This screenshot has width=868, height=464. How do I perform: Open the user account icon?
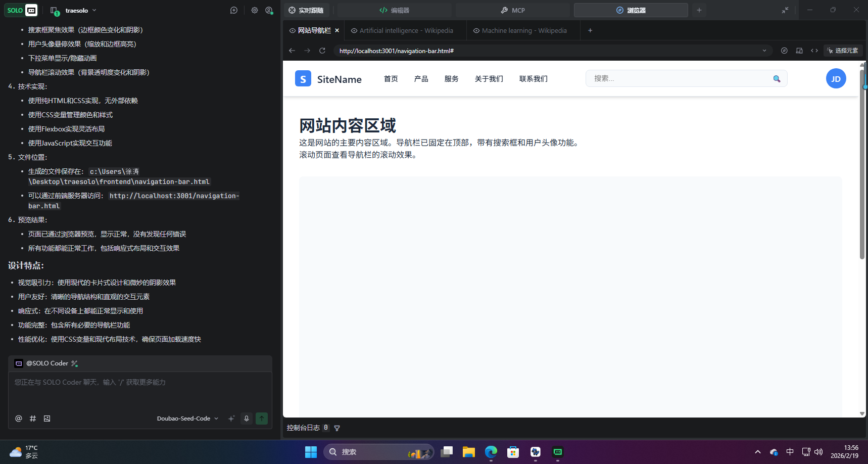[269, 10]
